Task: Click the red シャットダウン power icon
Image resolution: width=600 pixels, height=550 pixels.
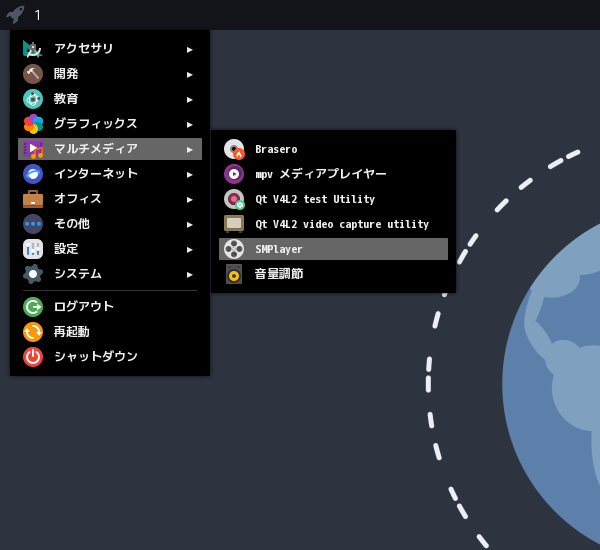Action: (x=33, y=357)
